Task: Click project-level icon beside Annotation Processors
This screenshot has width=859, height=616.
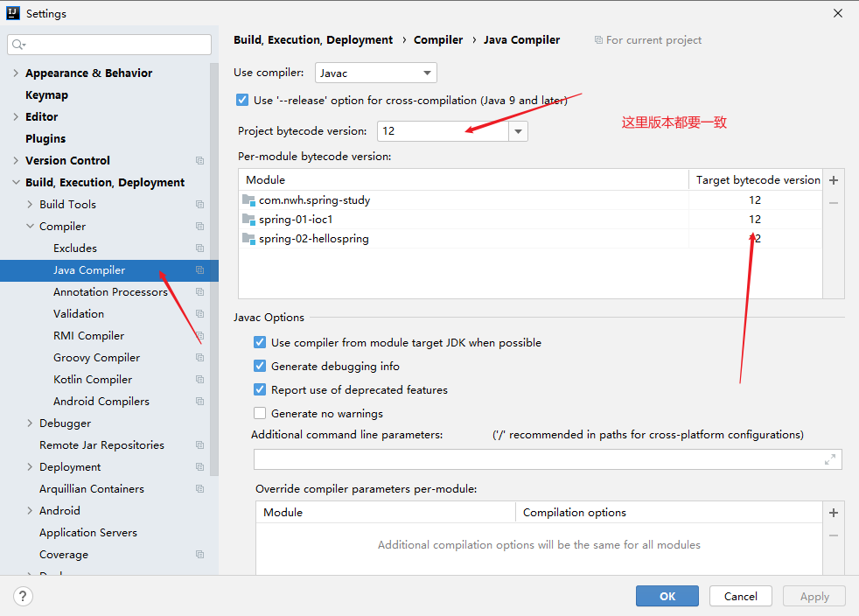Action: pyautogui.click(x=200, y=292)
